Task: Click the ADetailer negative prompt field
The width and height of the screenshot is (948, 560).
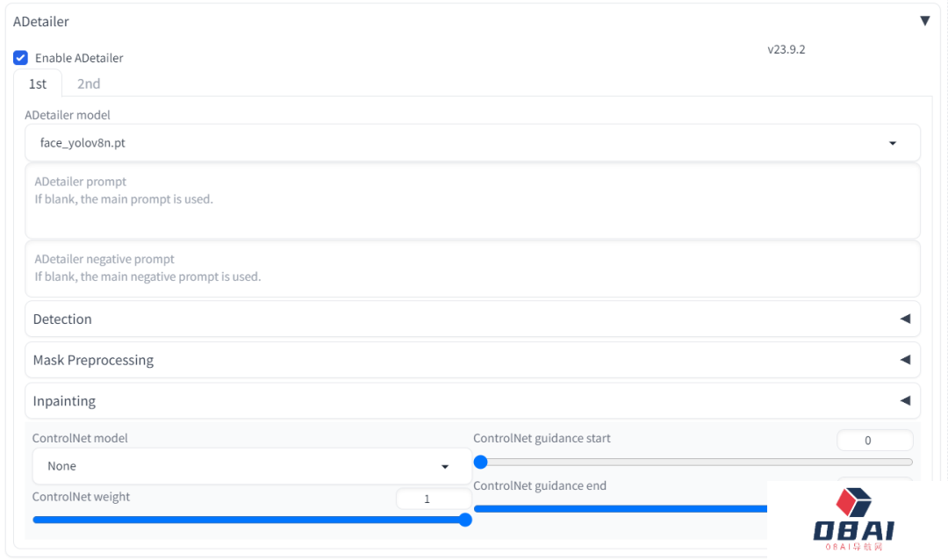Action: pos(473,269)
